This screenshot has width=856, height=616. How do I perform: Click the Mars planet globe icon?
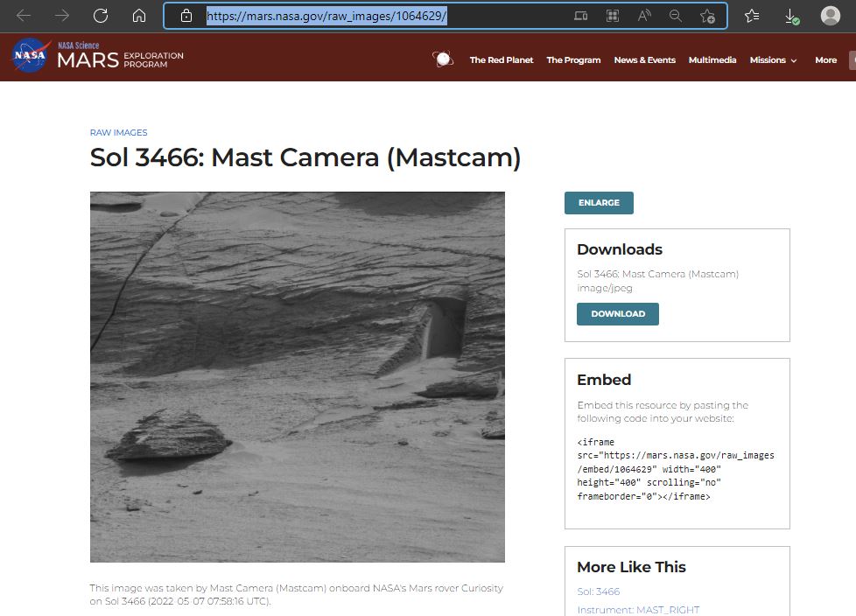(x=443, y=59)
